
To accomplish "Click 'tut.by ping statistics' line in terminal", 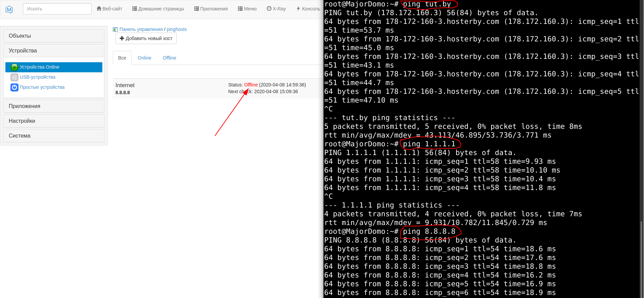I will (389, 118).
